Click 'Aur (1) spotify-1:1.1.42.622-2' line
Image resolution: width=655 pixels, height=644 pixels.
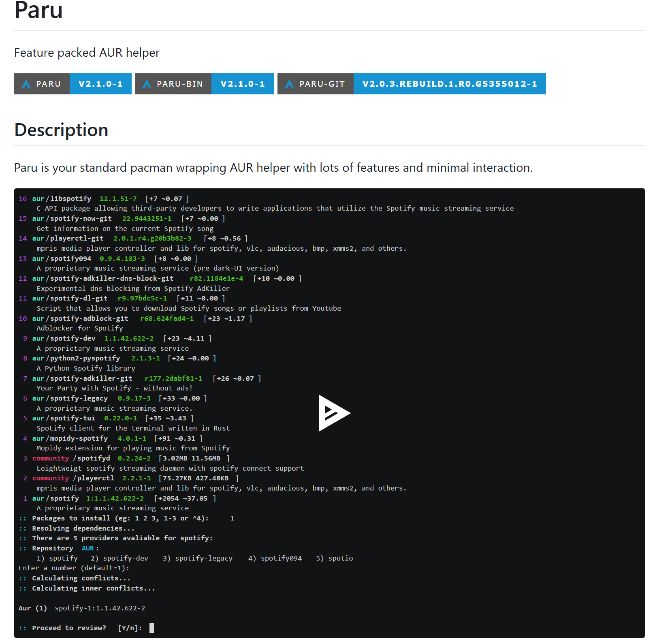(82, 608)
